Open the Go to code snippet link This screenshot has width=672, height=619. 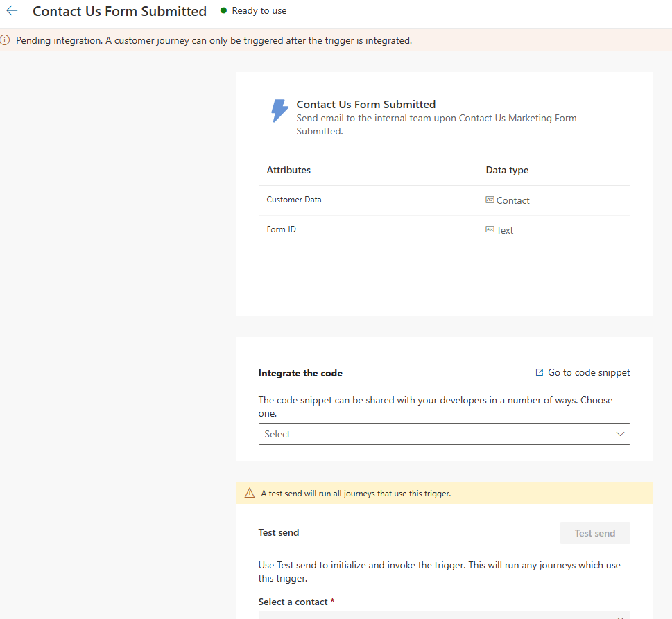(x=588, y=372)
